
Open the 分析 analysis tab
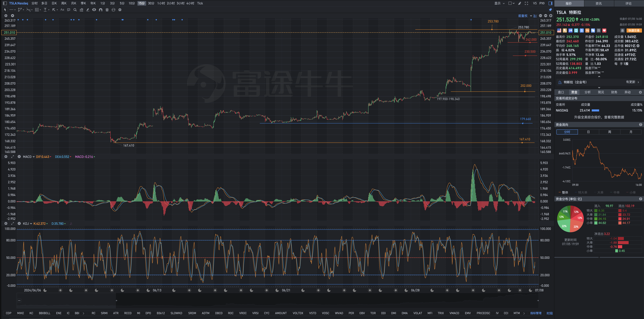pyautogui.click(x=588, y=92)
